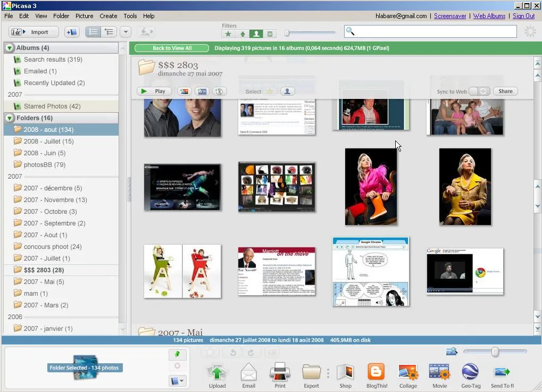Collapse the Folders section
Viewport: 542px width, 392px height.
click(10, 118)
